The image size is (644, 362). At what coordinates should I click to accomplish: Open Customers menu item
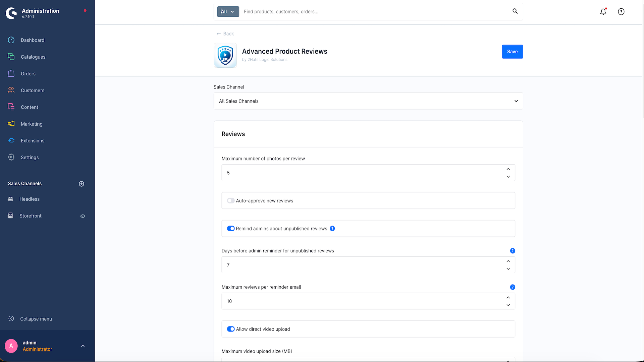click(32, 90)
